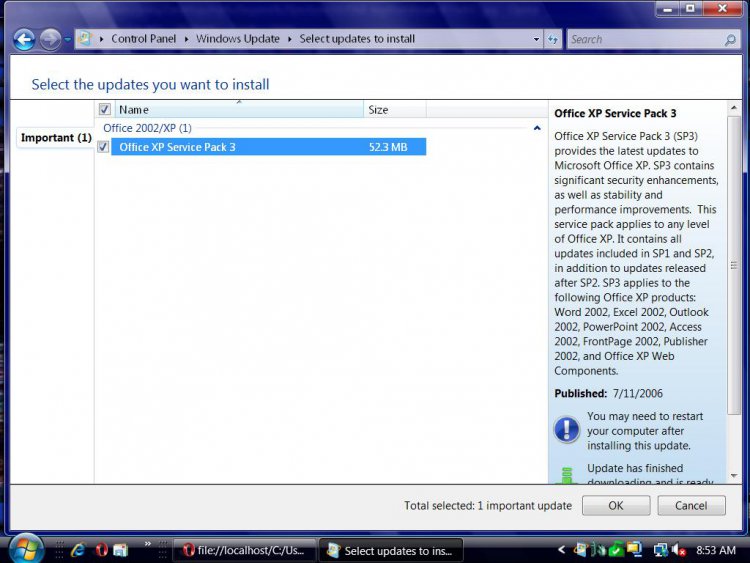Confirm selection with the OK button
Screen dimensions: 750x563
tap(616, 506)
